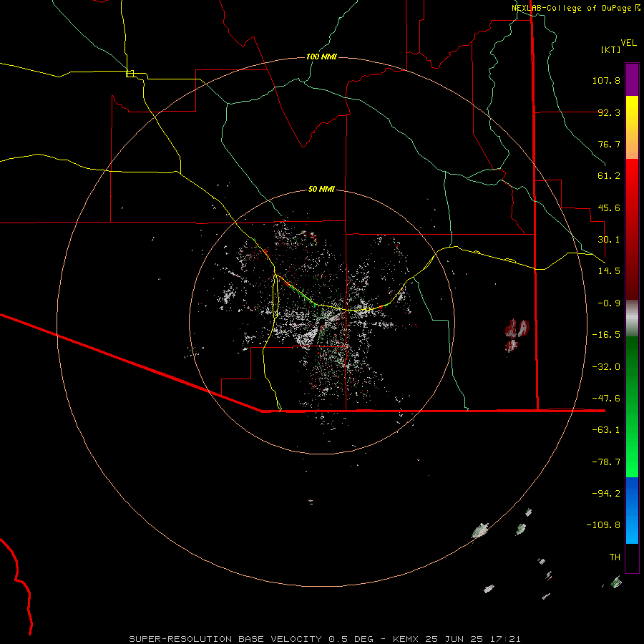Click the TH label below the color scale
This screenshot has width=644, height=644.
[x=615, y=557]
